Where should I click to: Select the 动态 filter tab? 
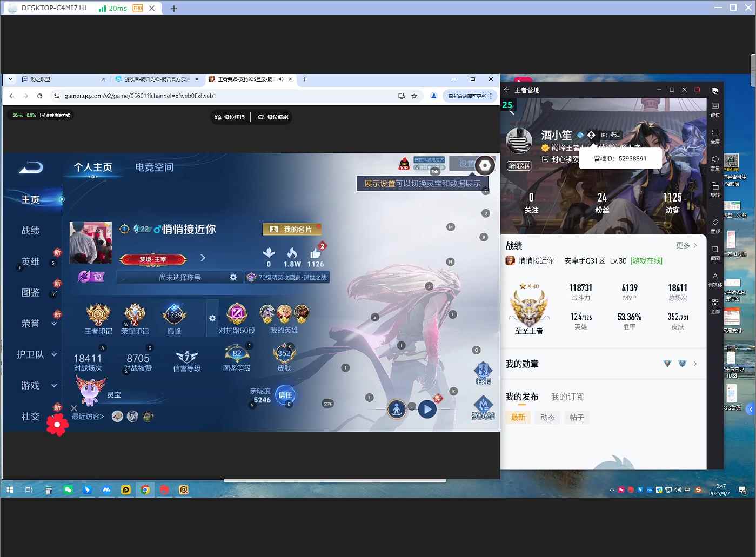click(547, 417)
